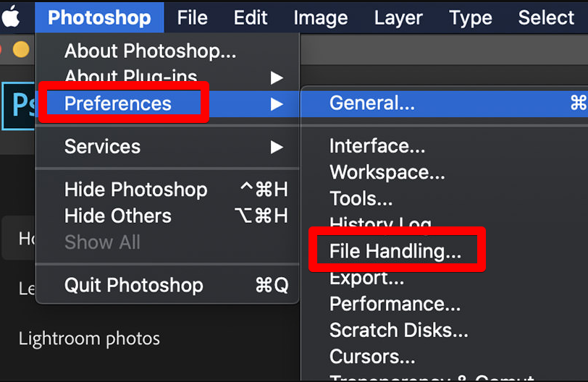588x382 pixels.
Task: Open General preferences entry
Action: tap(372, 103)
